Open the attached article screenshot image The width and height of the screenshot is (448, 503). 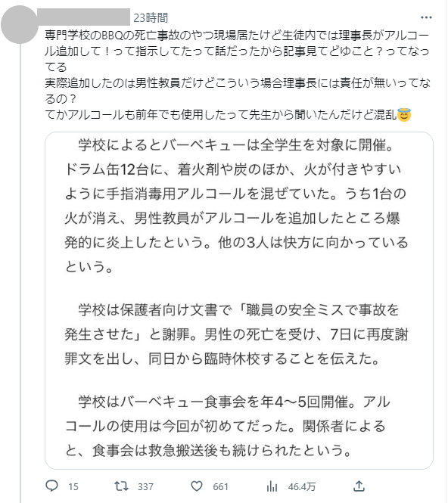coord(239,300)
